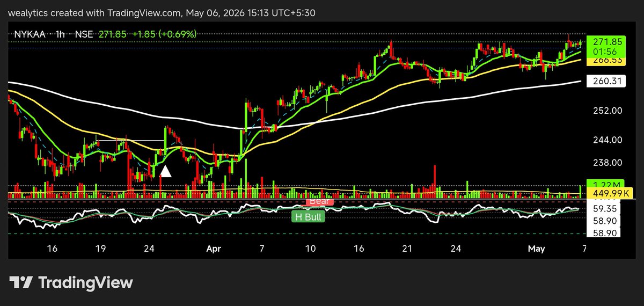Click the NSE exchange label
Viewport: 644px width, 306px height.
pyautogui.click(x=84, y=34)
